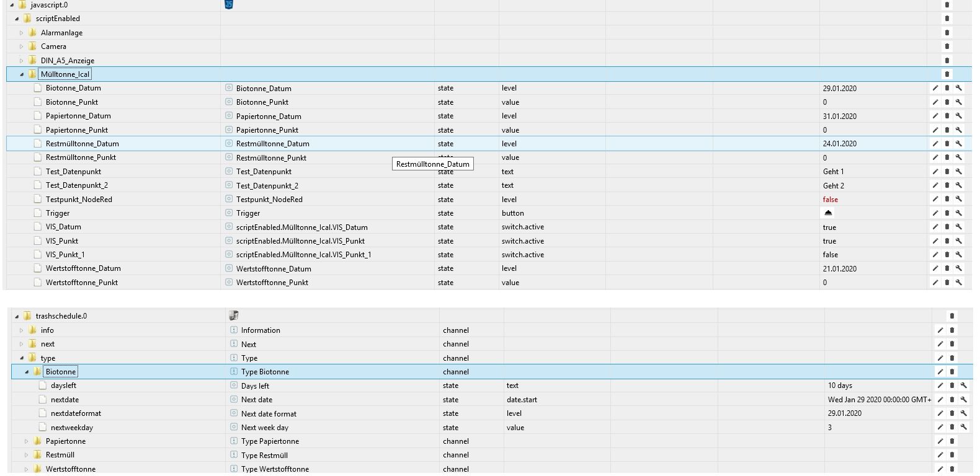This screenshot has width=980, height=476.
Task: Click the red false value of Testpunkt_NodeRed
Action: click(x=830, y=199)
